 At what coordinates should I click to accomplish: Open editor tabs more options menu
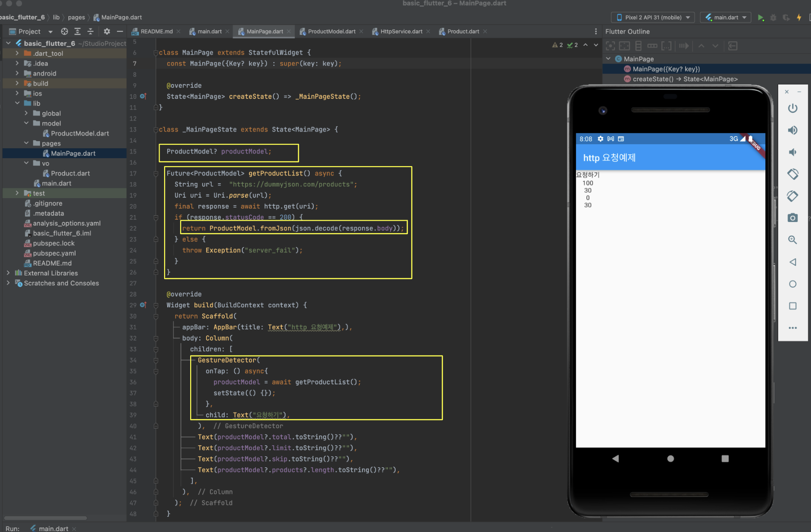[596, 31]
